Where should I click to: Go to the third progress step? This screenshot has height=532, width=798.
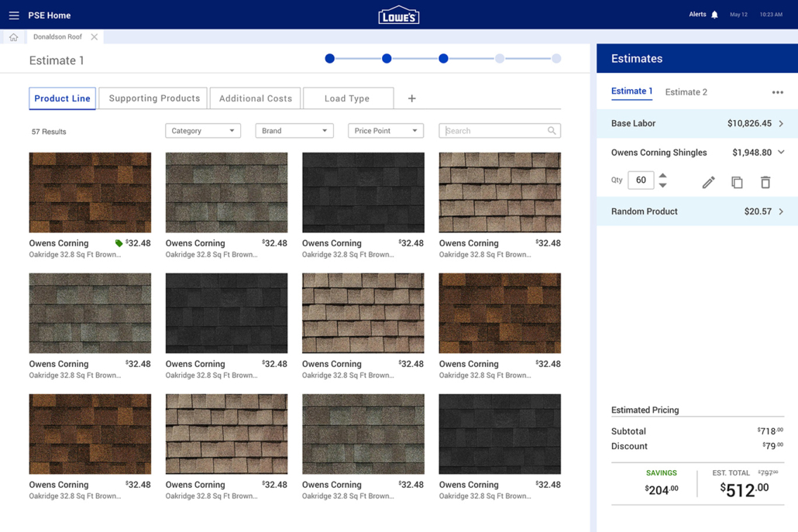pyautogui.click(x=443, y=59)
